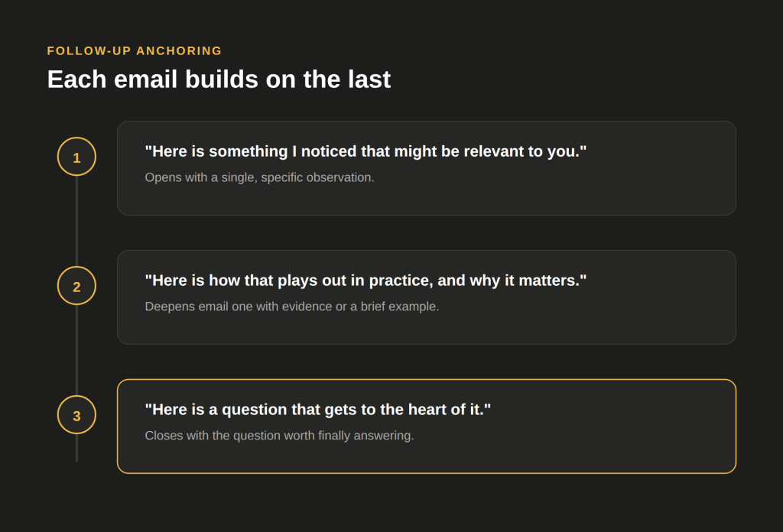The image size is (783, 532).
Task: Click the step 2 circle marker
Action: (76, 286)
